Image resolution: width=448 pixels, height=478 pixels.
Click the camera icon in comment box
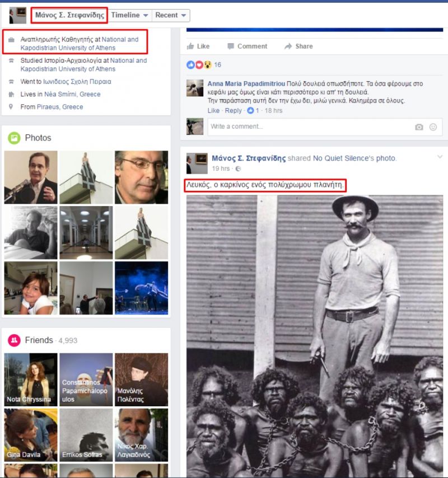[x=419, y=127]
